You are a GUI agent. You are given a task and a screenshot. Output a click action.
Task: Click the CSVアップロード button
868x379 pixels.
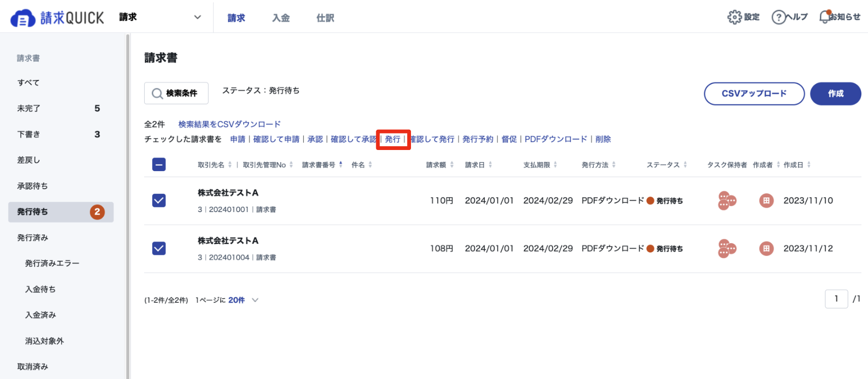[x=754, y=94]
